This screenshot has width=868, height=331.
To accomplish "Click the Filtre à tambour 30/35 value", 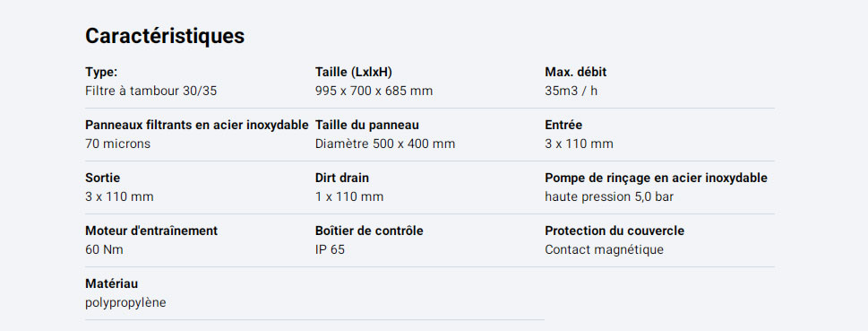I will 151,91.
